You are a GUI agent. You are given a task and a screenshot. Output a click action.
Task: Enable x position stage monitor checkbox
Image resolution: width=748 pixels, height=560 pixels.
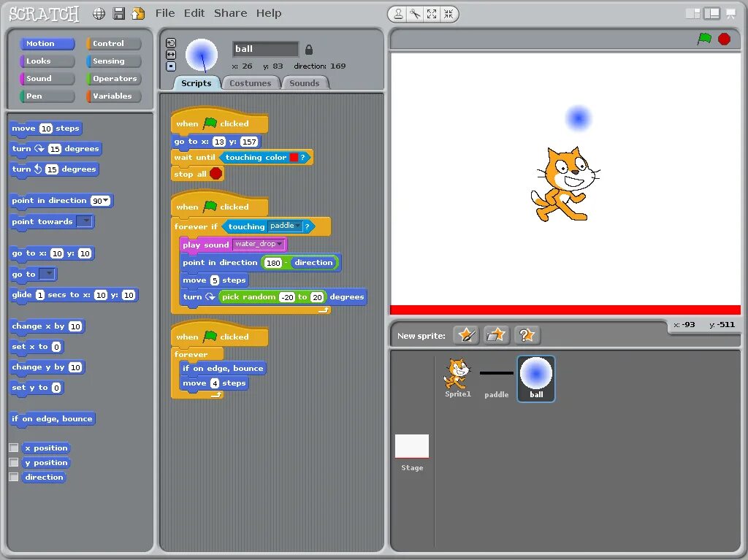coord(14,448)
